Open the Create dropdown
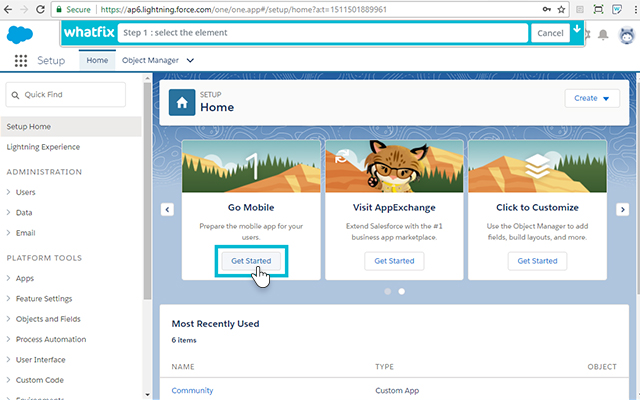The width and height of the screenshot is (640, 400). (592, 98)
